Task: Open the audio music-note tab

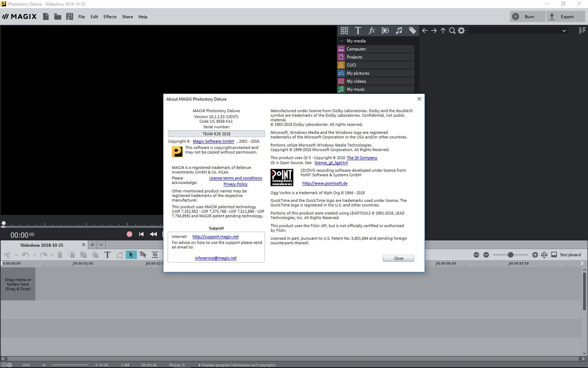Action: coord(399,30)
